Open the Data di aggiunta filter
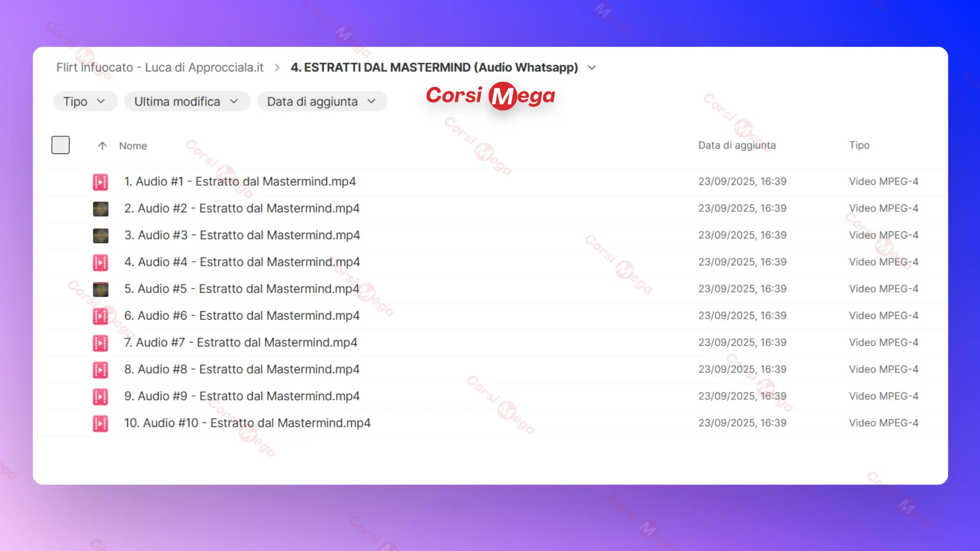The width and height of the screenshot is (980, 551). (321, 101)
